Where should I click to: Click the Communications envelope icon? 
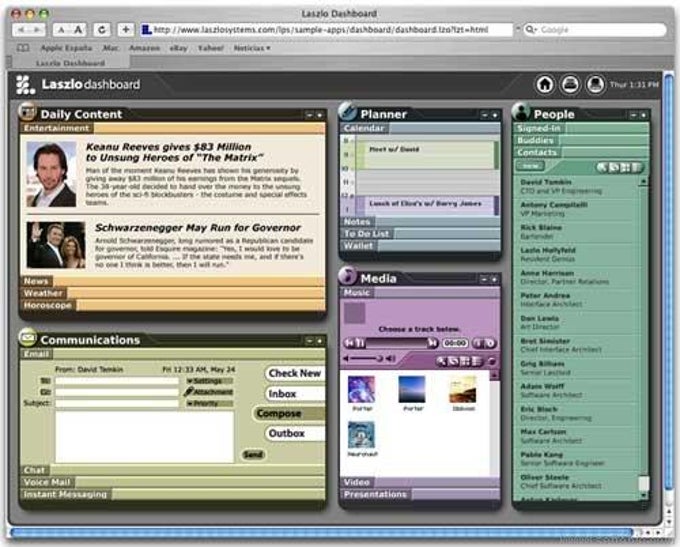(27, 337)
